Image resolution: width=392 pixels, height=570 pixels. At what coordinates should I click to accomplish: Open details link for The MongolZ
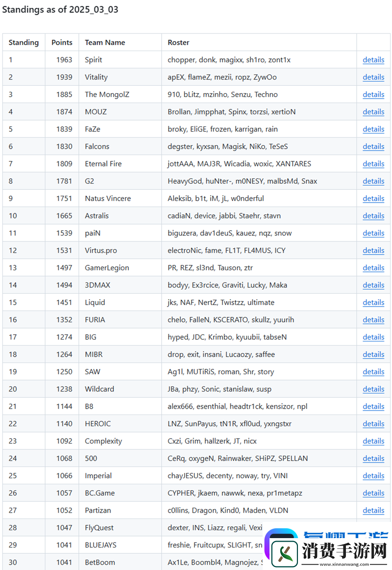pyautogui.click(x=373, y=95)
